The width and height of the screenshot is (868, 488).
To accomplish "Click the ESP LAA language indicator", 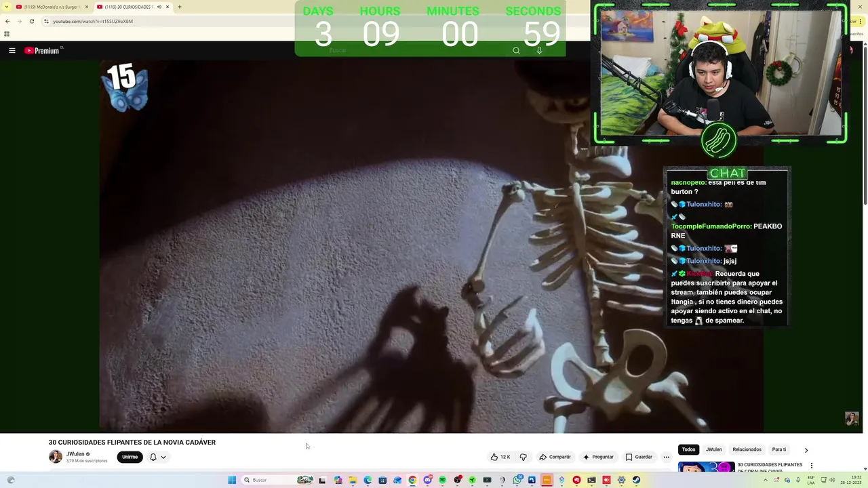I will pos(811,480).
